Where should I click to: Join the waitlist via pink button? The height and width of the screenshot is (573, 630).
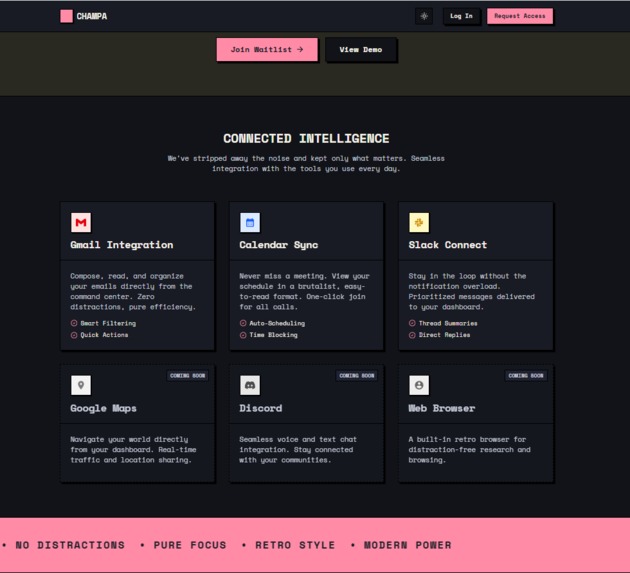pyautogui.click(x=267, y=50)
